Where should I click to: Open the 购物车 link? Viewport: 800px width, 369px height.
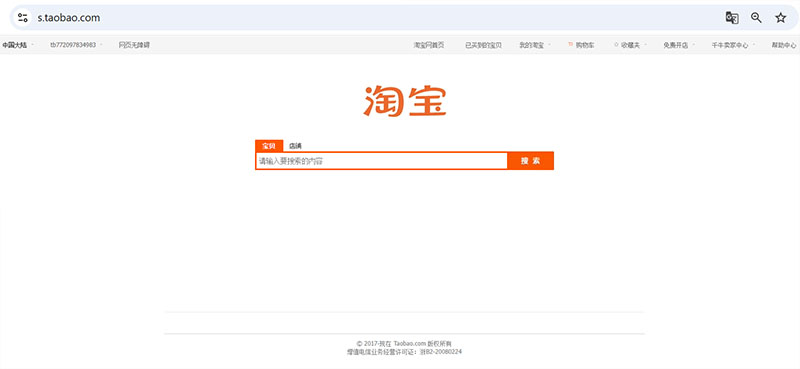[x=585, y=45]
